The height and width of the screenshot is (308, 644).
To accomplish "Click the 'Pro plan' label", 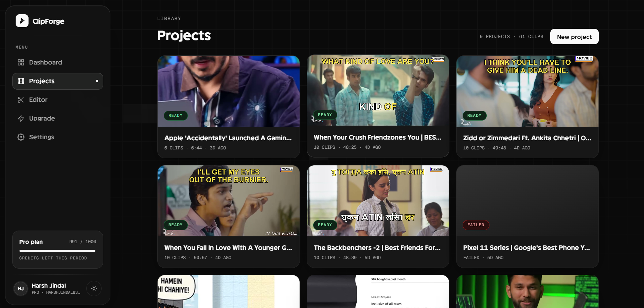I will pos(31,242).
